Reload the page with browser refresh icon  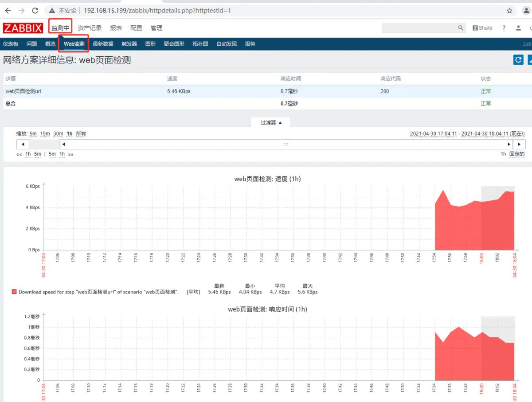click(x=35, y=10)
